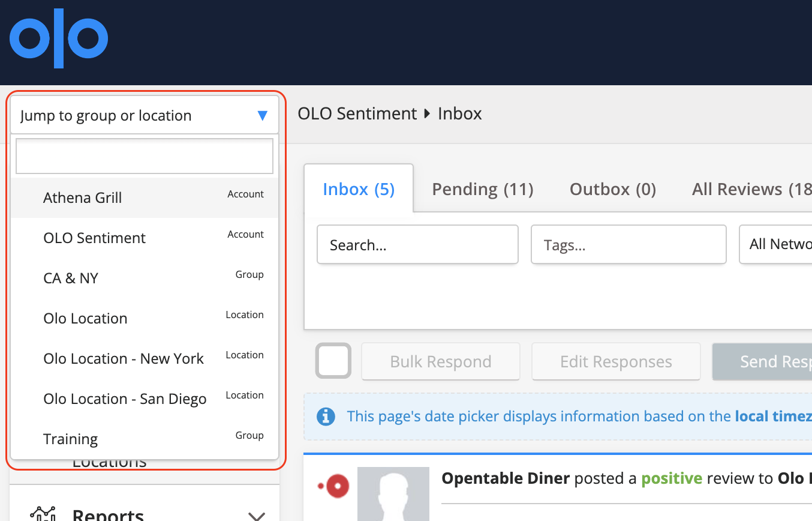Tick the select-all reviews checkbox
The image size is (812, 521).
(x=333, y=361)
